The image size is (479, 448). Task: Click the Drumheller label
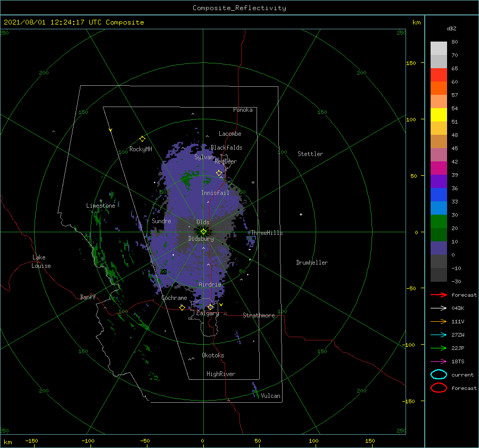pos(312,263)
